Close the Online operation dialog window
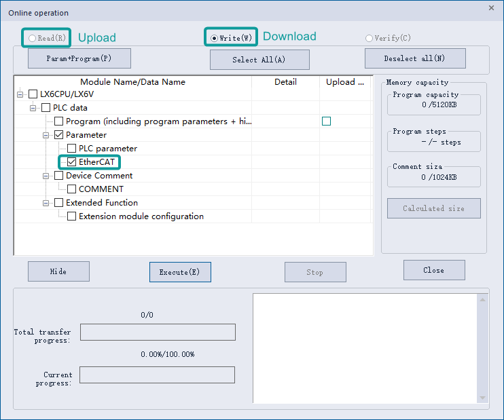This screenshot has height=420, width=504. [491, 7]
